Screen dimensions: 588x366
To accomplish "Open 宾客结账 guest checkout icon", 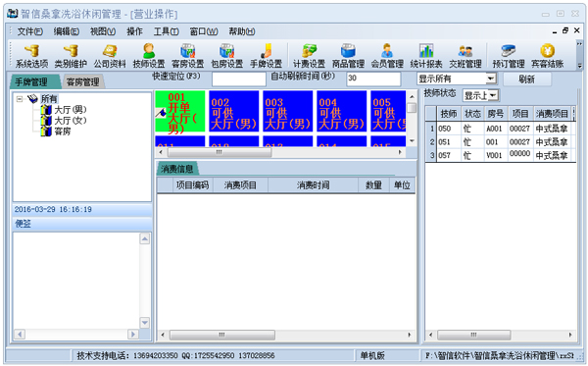I will [x=547, y=56].
